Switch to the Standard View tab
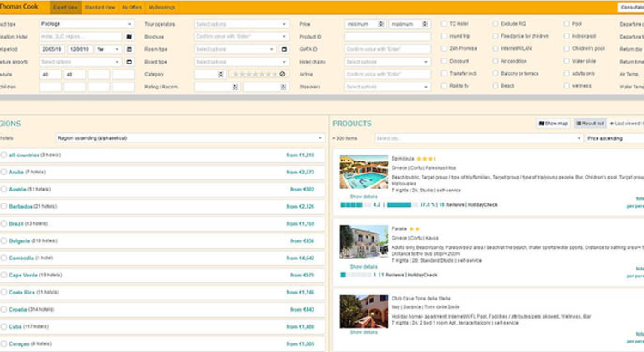 coord(100,8)
